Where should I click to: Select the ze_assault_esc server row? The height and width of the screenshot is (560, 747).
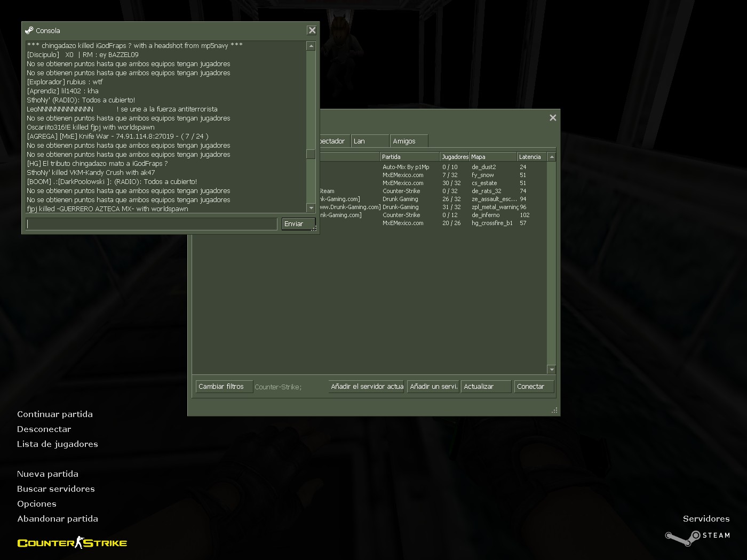tap(433, 199)
